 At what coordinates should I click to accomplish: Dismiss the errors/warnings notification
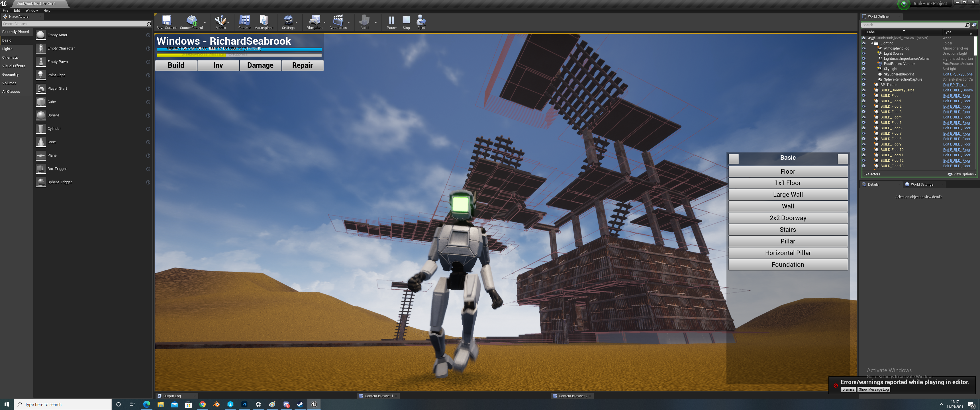[848, 389]
